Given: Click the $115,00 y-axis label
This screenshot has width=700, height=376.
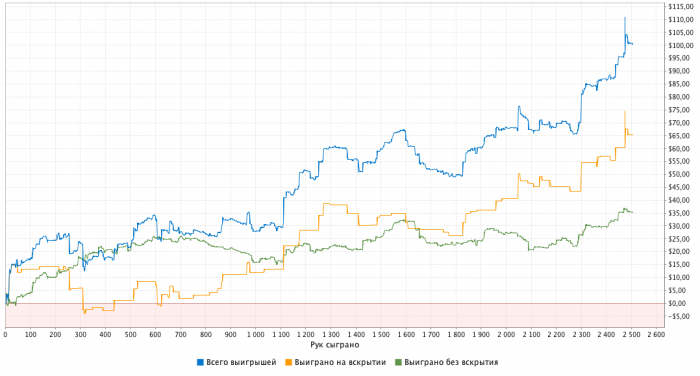Looking at the screenshot, I should (681, 7).
